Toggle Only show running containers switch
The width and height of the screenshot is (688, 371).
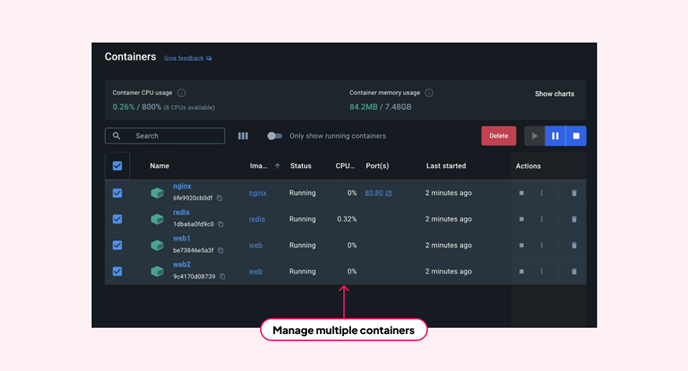[275, 136]
